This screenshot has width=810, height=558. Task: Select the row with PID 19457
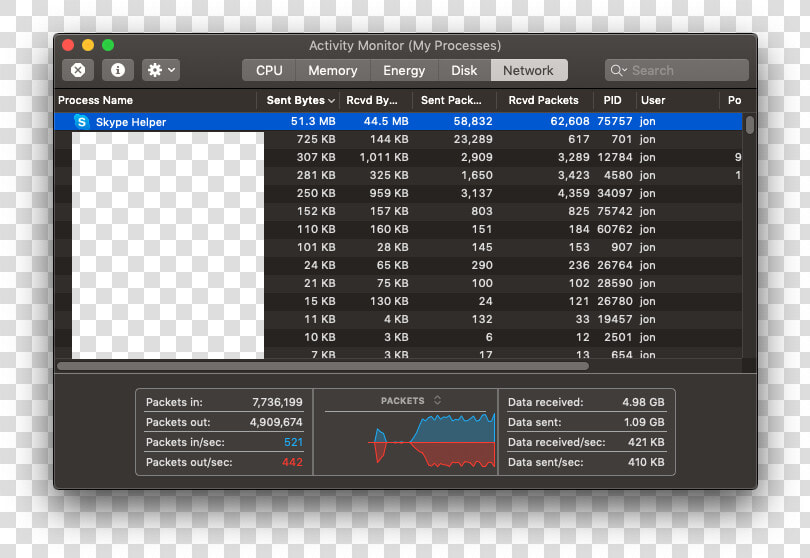398,319
